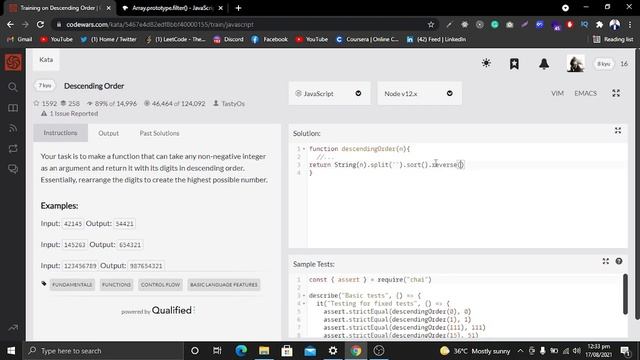Click the sidebar trending arrow icon
640x360 pixels.
pos(13,327)
